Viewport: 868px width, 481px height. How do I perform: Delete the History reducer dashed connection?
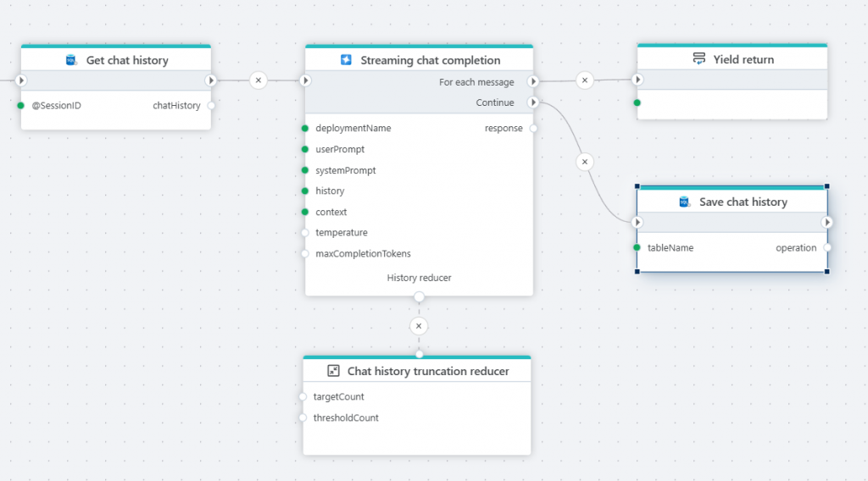click(x=418, y=326)
